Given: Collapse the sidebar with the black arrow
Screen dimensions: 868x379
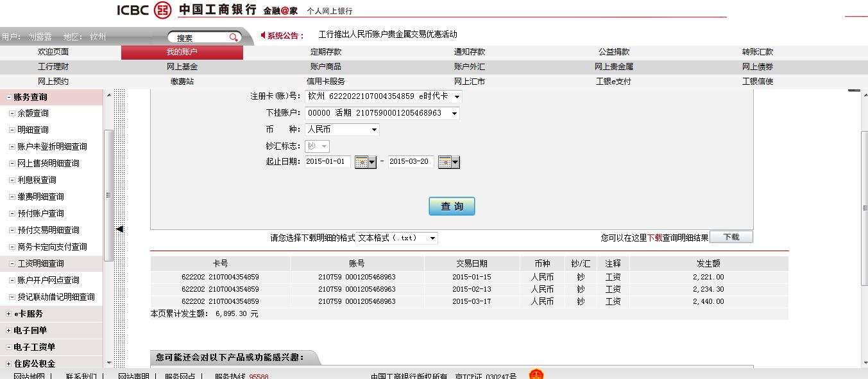Looking at the screenshot, I should (119, 229).
